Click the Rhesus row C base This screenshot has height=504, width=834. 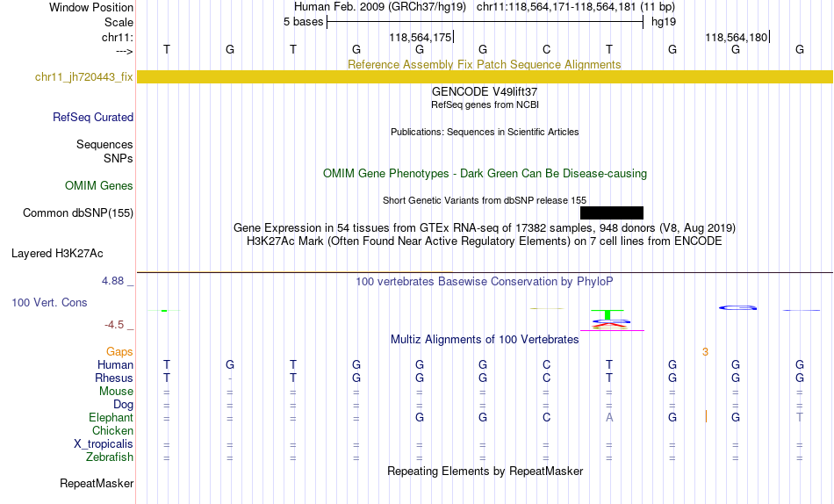546,378
